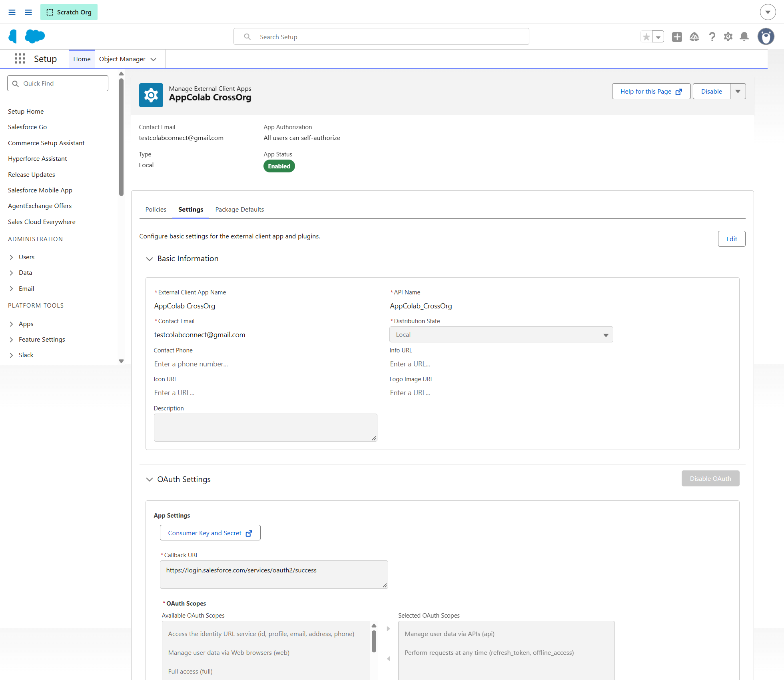784x680 pixels.
Task: Open the setup gear icon
Action: [728, 37]
